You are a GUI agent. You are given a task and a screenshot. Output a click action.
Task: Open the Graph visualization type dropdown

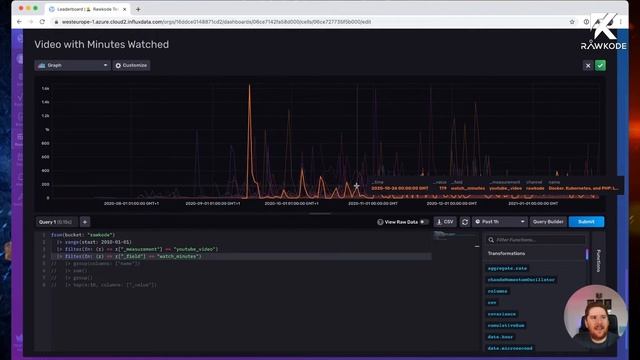pos(72,65)
